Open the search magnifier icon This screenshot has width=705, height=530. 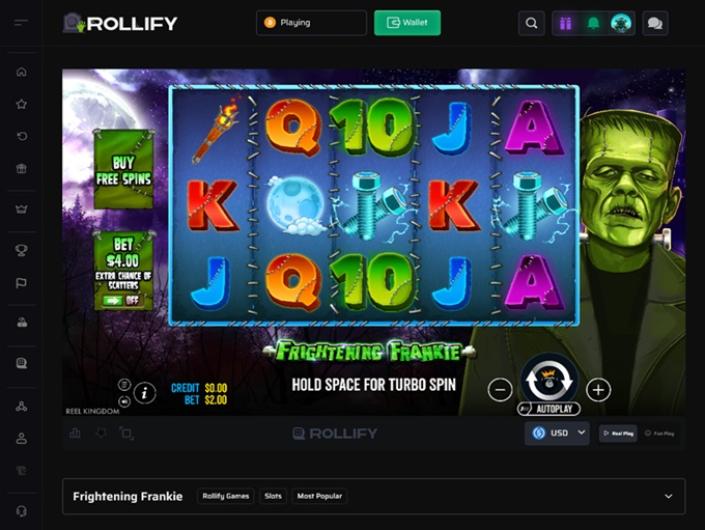(x=531, y=23)
